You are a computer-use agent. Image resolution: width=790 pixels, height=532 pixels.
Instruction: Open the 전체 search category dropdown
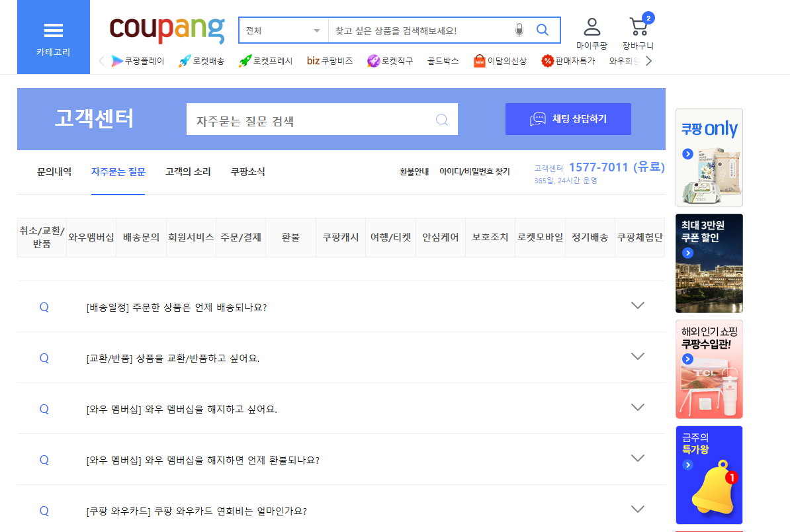click(284, 30)
